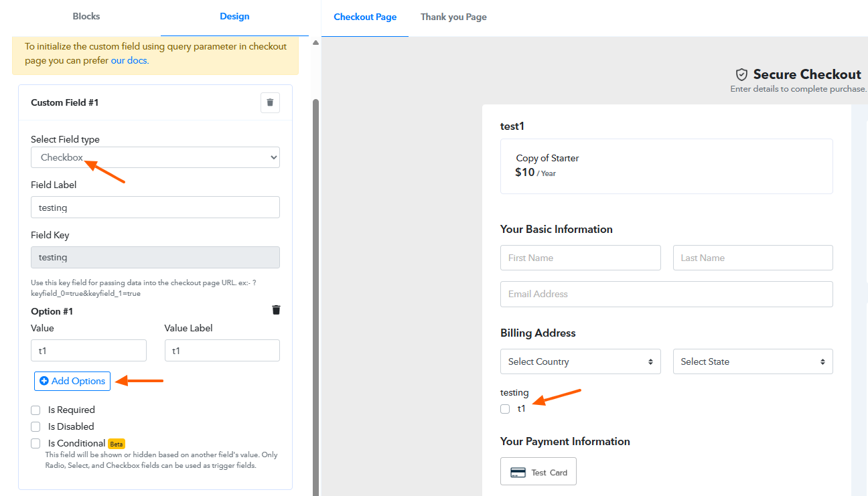Check the Is Conditional checkbox

(x=36, y=444)
